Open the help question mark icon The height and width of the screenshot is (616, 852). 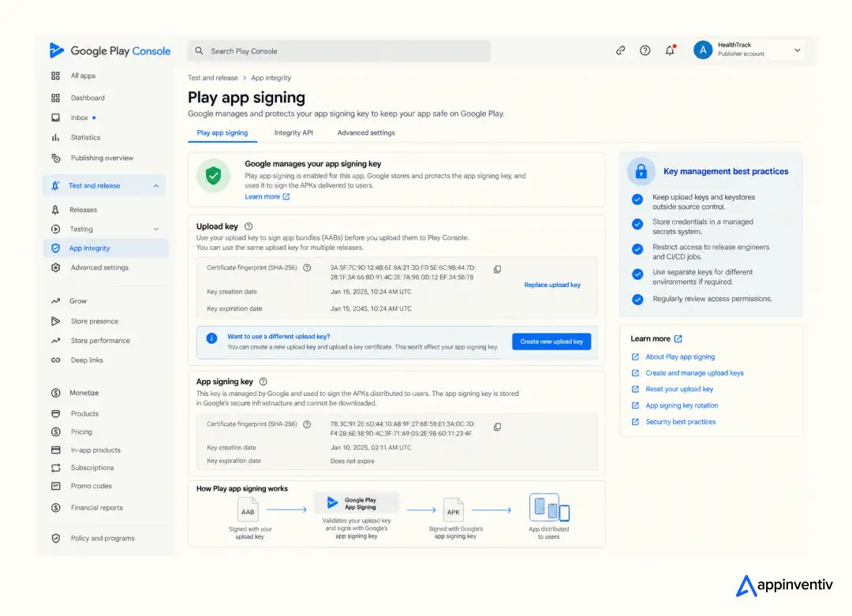click(645, 50)
